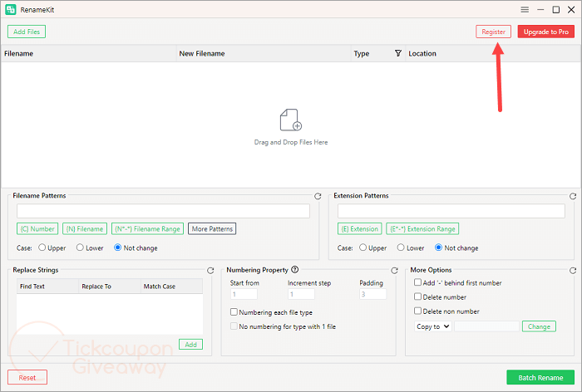Viewport: 582px width, 392px height.
Task: Check No numbering for type with 1 file
Action: click(x=234, y=326)
